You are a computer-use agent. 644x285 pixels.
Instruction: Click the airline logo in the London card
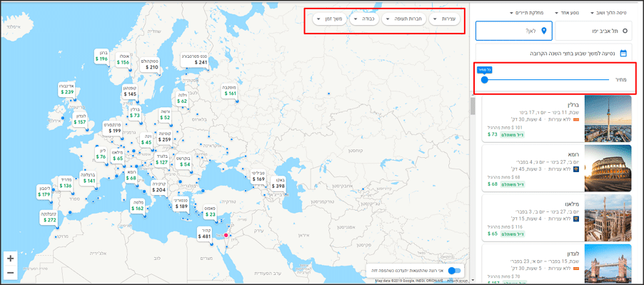click(576, 269)
